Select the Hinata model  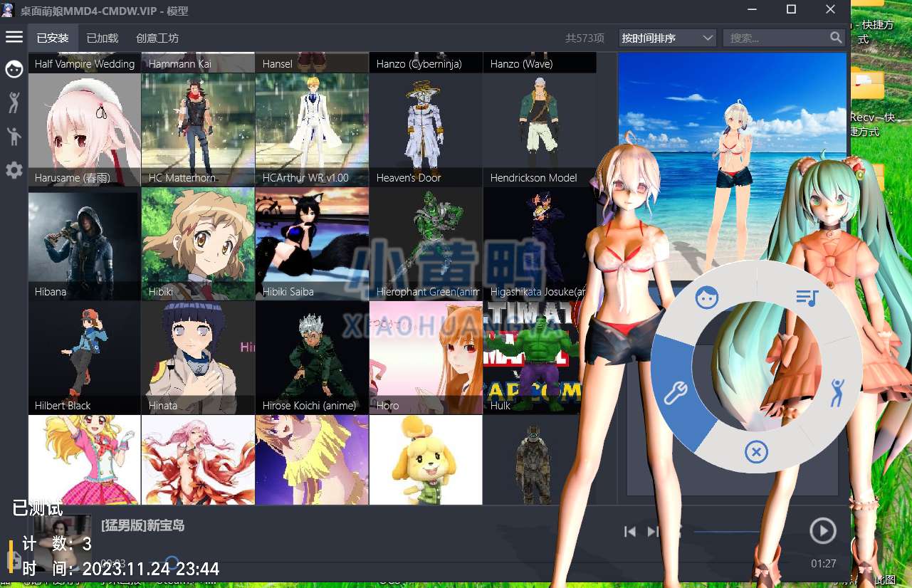(199, 357)
